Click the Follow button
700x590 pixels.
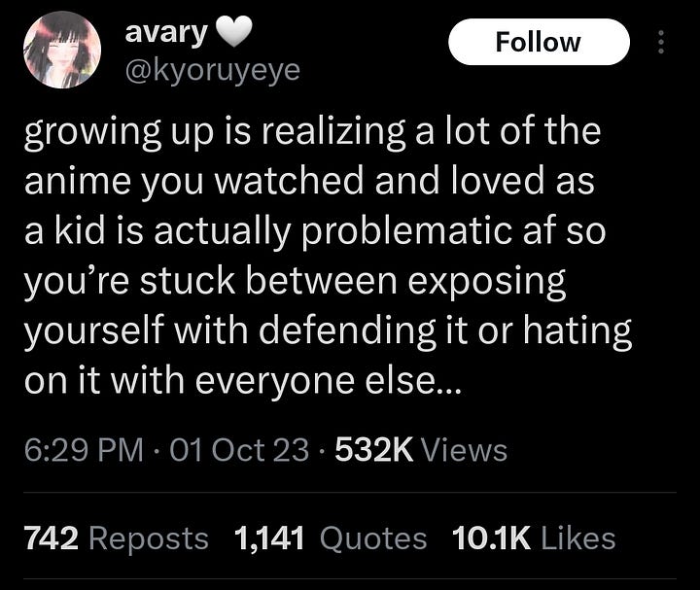(x=539, y=42)
